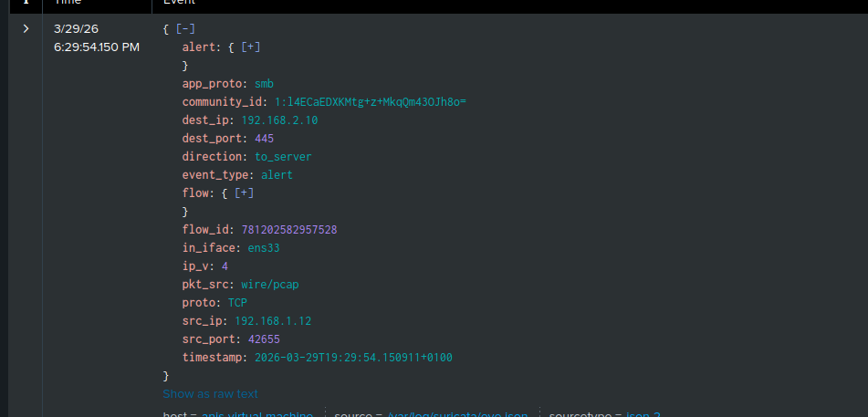This screenshot has width=868, height=417.
Task: Click the event date 3/29/26
Action: (x=77, y=29)
